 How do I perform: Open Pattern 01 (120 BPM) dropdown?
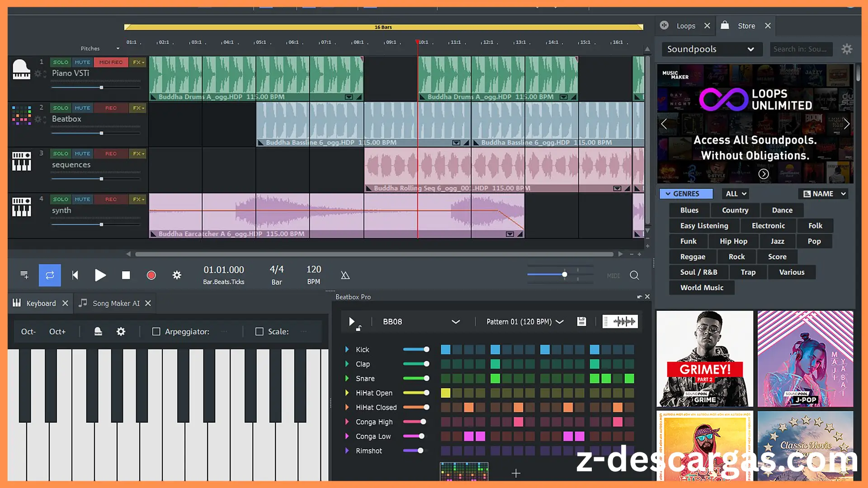tap(524, 322)
